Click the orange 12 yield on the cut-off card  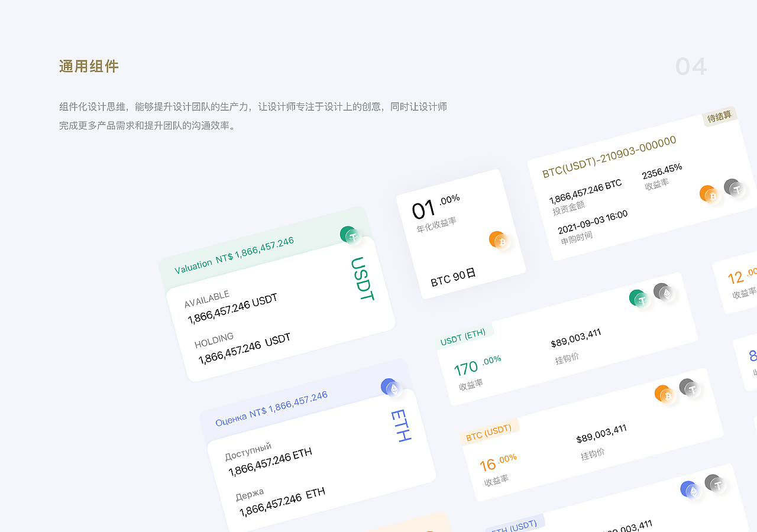742,275
